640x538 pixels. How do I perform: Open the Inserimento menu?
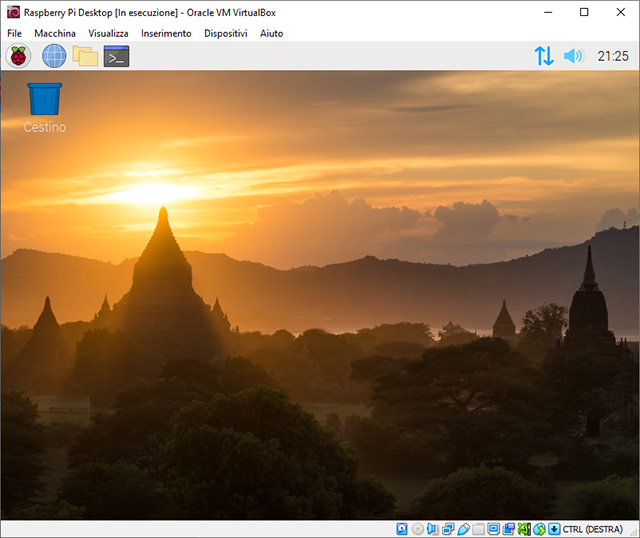point(166,33)
